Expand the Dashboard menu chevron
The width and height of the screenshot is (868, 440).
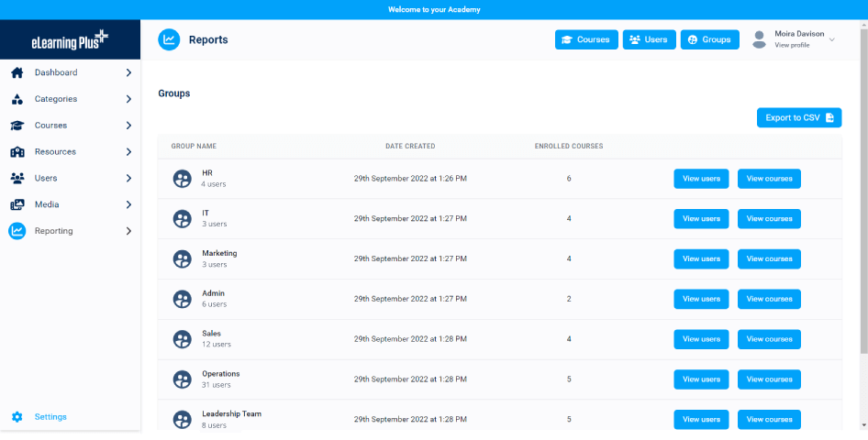pyautogui.click(x=128, y=72)
